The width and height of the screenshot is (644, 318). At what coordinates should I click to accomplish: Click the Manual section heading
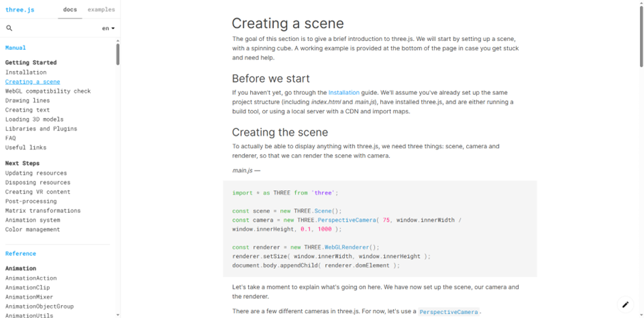[x=16, y=48]
